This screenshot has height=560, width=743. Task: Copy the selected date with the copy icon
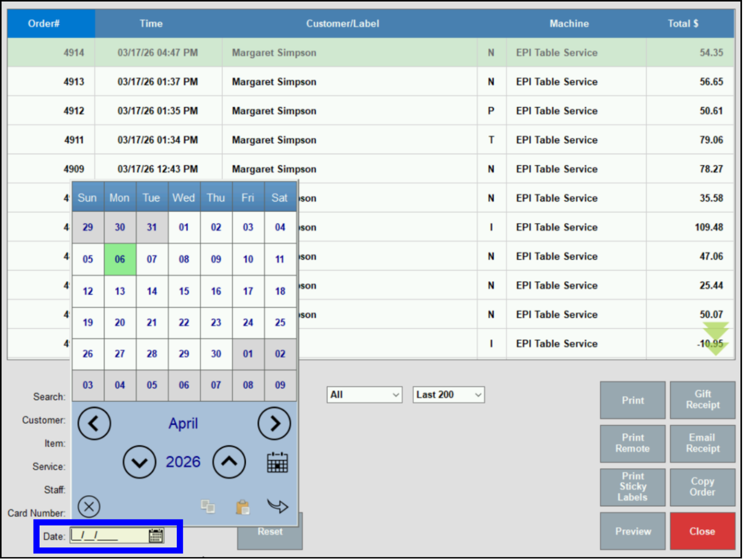(x=208, y=506)
